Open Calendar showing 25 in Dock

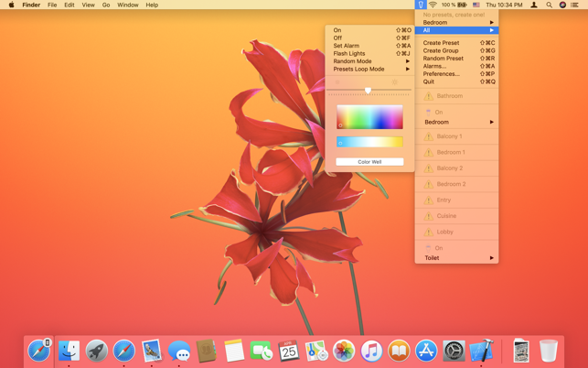coord(289,351)
